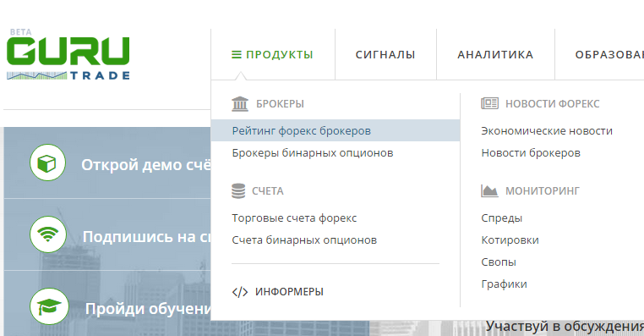This screenshot has width=644, height=336.
Task: Click the area chart icon for МОНИТОРИНГ
Action: pyautogui.click(x=489, y=191)
